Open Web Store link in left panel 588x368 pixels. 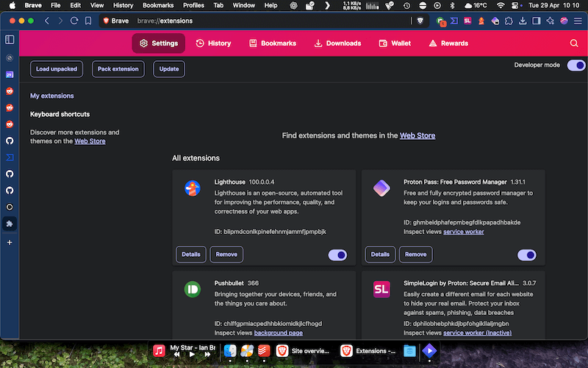[x=90, y=141]
